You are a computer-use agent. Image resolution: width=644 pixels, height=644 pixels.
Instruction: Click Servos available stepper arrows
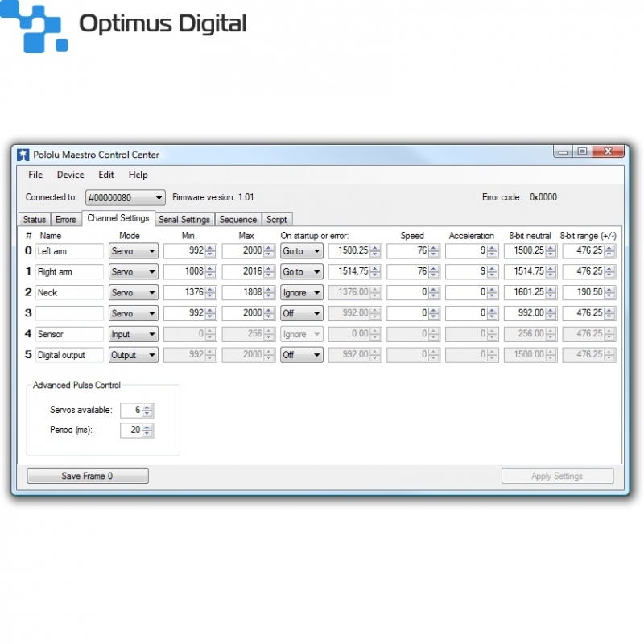[x=147, y=410]
